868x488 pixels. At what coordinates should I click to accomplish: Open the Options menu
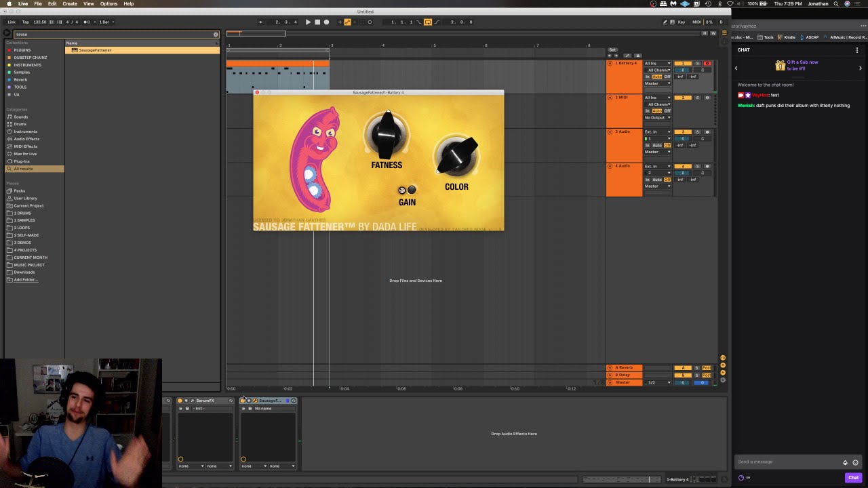pos(108,3)
